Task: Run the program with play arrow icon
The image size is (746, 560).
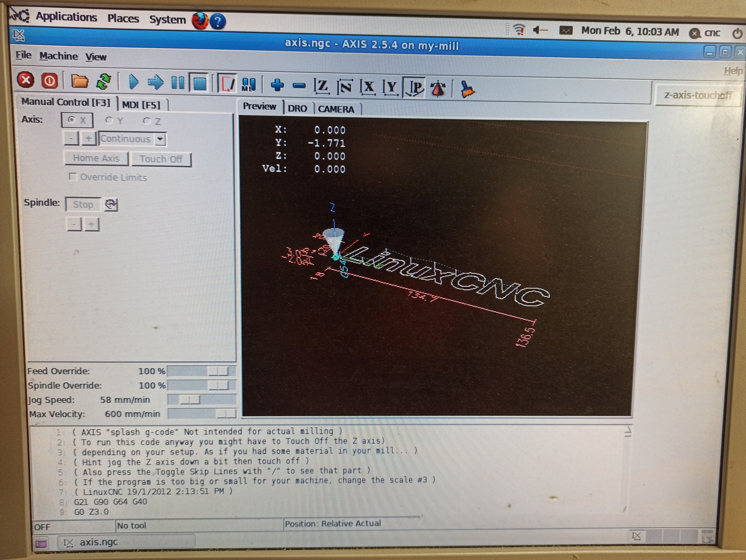Action: tap(134, 82)
